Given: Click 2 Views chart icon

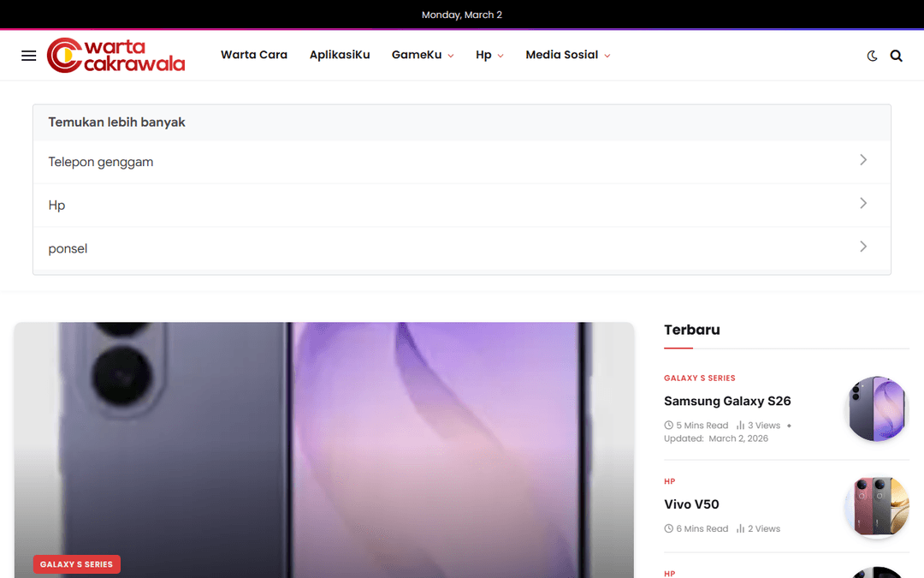Looking at the screenshot, I should [741, 528].
